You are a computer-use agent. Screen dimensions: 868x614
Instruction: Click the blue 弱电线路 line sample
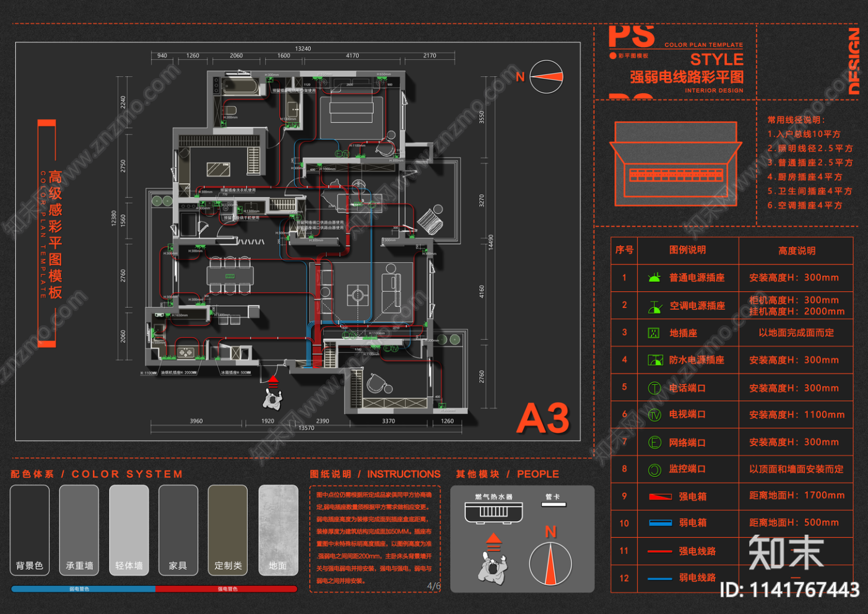pyautogui.click(x=660, y=579)
